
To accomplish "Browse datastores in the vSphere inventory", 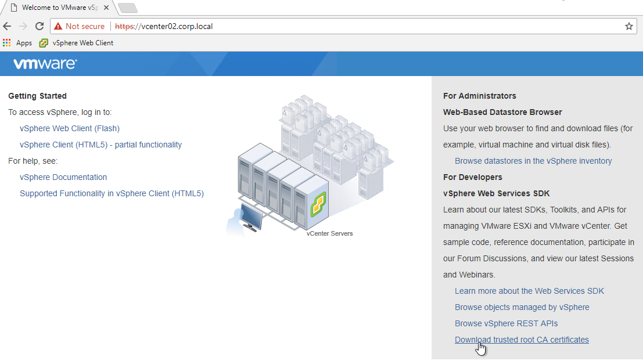I will (533, 161).
